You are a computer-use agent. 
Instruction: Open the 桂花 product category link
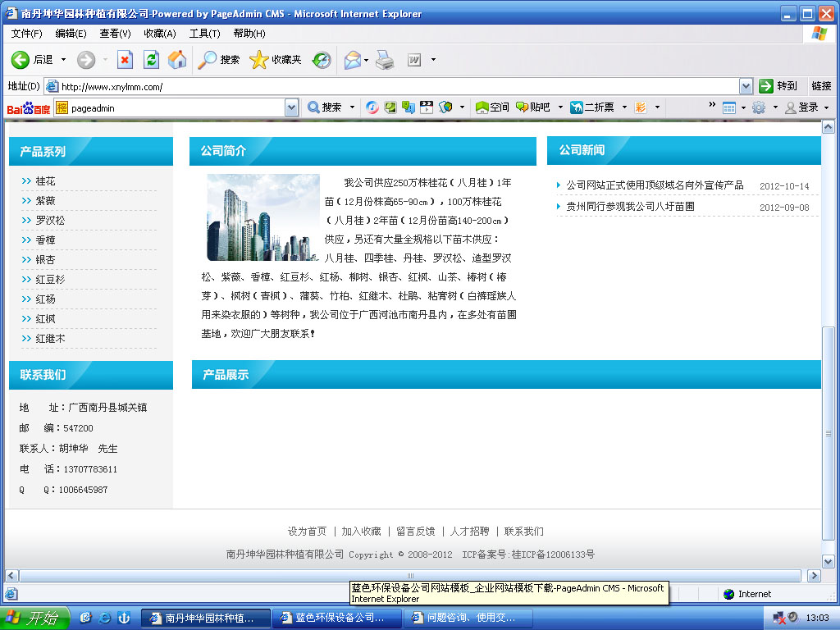click(x=45, y=181)
